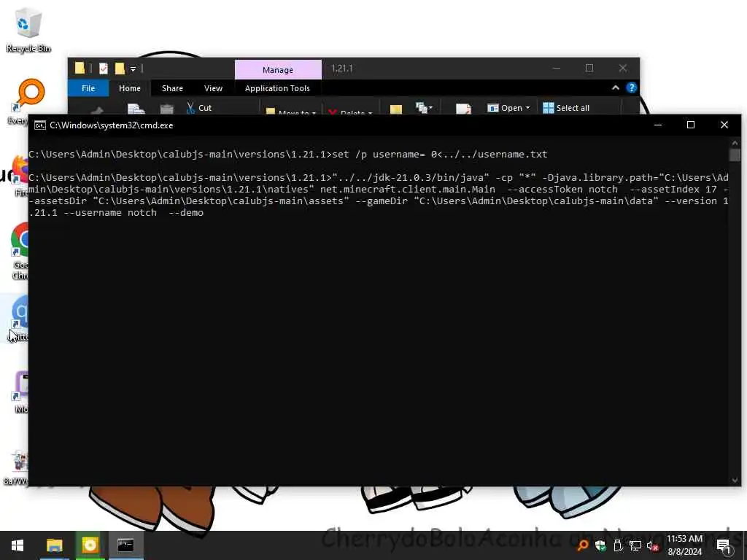
Task: Click the new folder icon in Explorer title bar
Action: [120, 69]
